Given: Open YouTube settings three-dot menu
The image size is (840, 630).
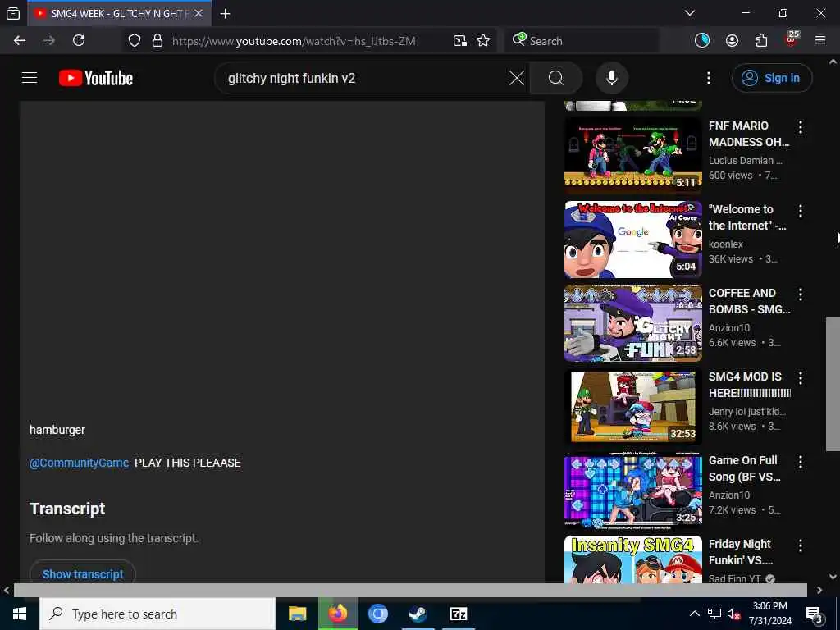Looking at the screenshot, I should coord(708,78).
